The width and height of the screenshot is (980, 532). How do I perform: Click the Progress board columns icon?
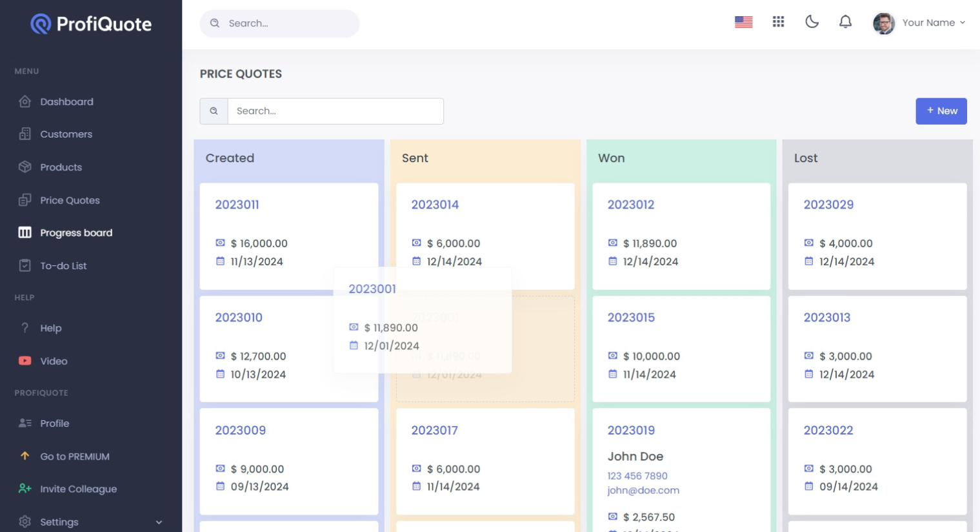point(25,232)
